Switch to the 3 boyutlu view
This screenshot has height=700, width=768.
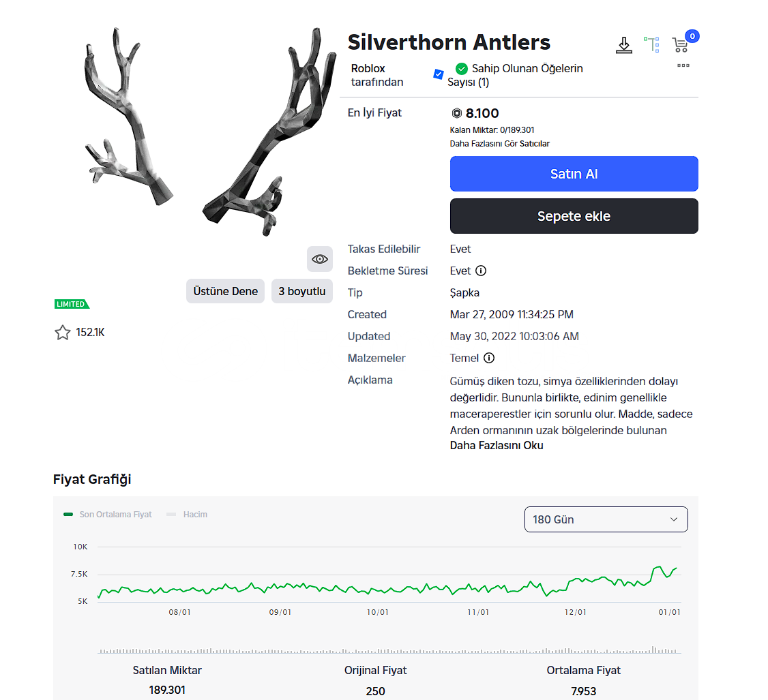tap(302, 291)
